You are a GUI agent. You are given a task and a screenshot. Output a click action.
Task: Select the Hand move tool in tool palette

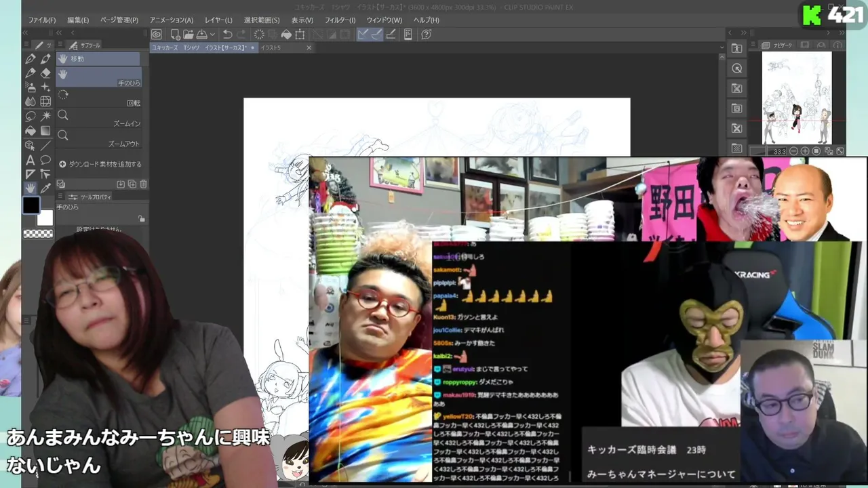point(31,188)
